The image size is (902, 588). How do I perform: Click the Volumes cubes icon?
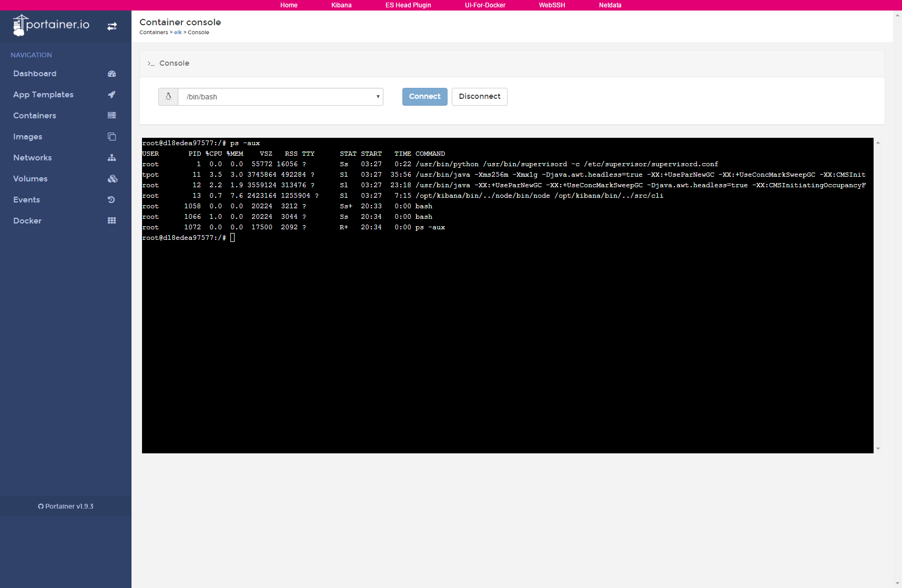click(x=112, y=179)
